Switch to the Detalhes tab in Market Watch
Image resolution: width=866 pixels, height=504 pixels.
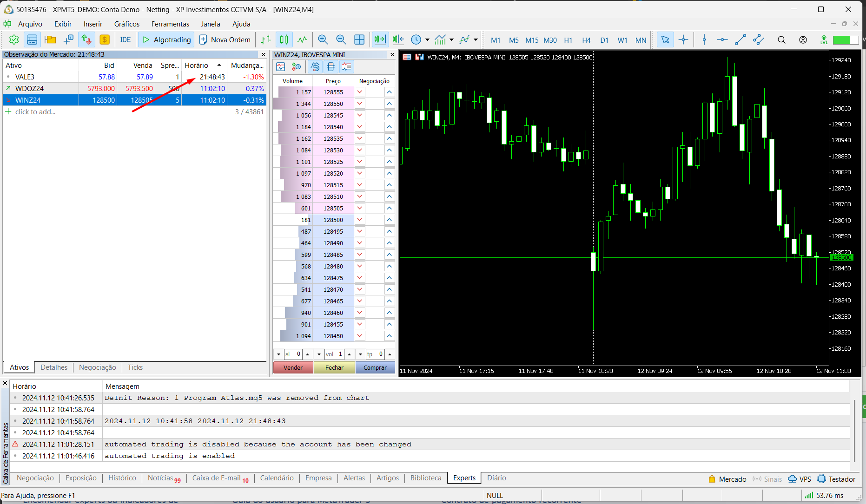click(54, 367)
